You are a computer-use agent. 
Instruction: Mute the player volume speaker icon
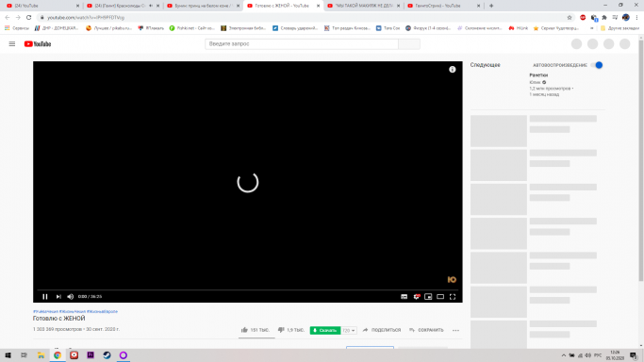click(x=70, y=297)
